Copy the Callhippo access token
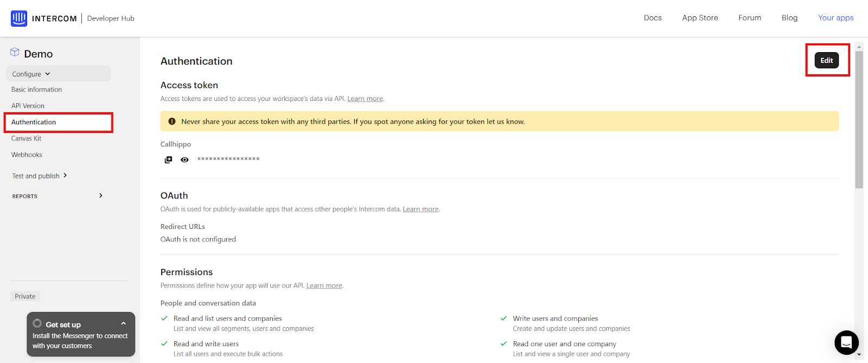The height and width of the screenshot is (363, 868). [168, 160]
